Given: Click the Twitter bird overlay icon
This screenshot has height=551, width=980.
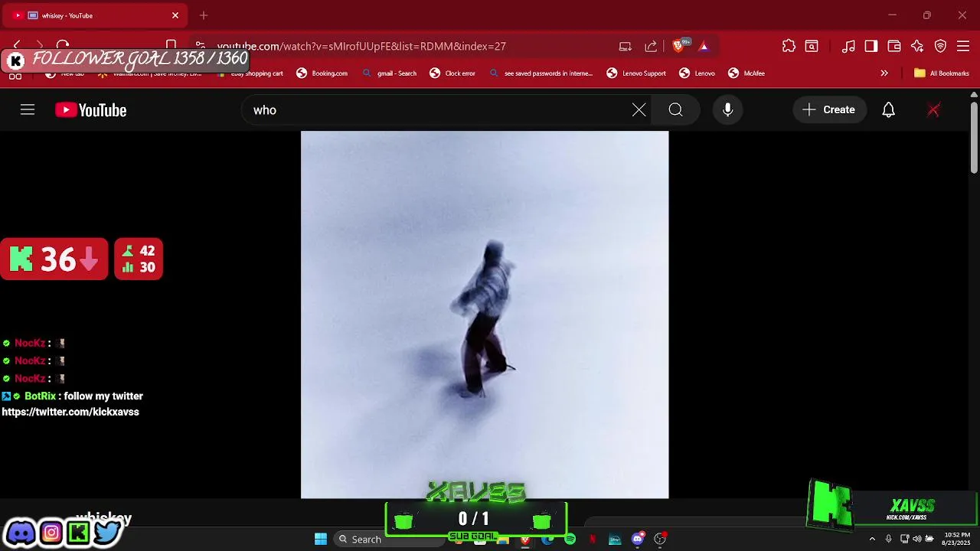Looking at the screenshot, I should pyautogui.click(x=106, y=532).
